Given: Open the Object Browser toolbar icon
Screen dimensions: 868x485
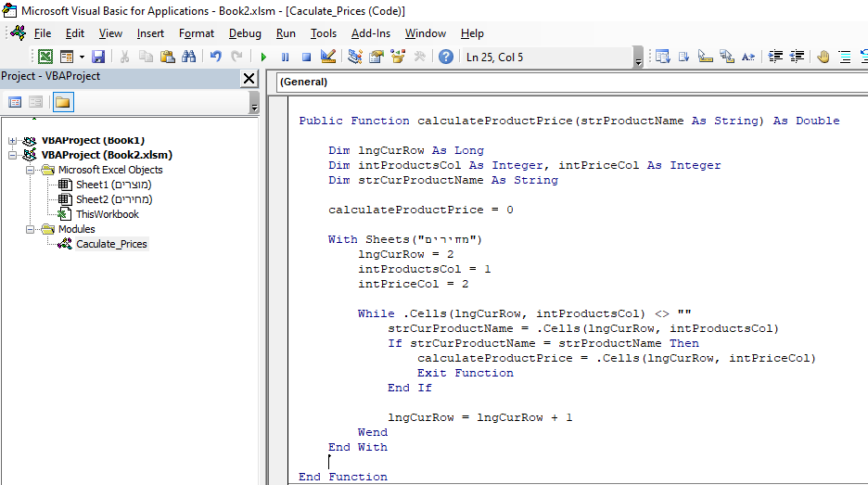Looking at the screenshot, I should pyautogui.click(x=399, y=57).
